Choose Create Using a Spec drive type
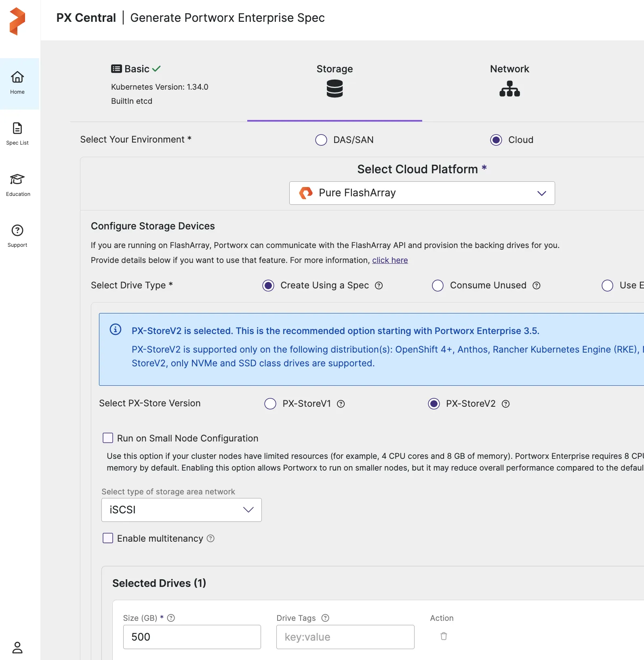The width and height of the screenshot is (644, 660). coord(268,286)
